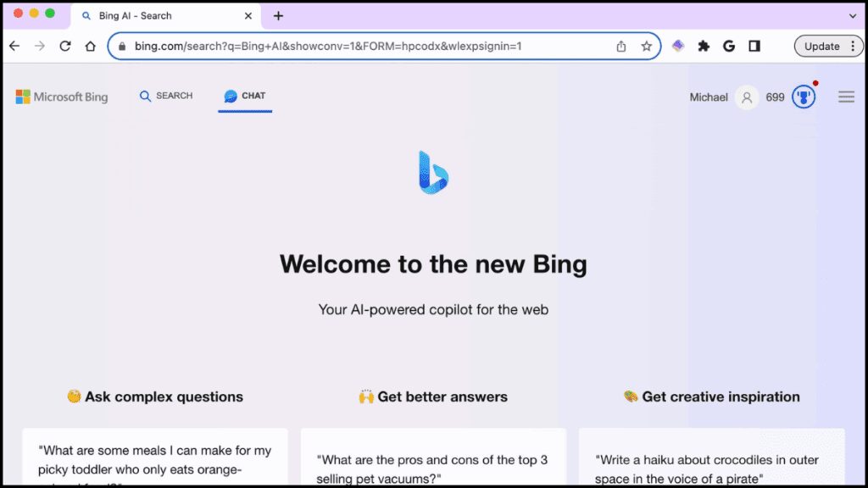The height and width of the screenshot is (488, 868).
Task: Click the blue Bing logo in center
Action: pyautogui.click(x=433, y=172)
